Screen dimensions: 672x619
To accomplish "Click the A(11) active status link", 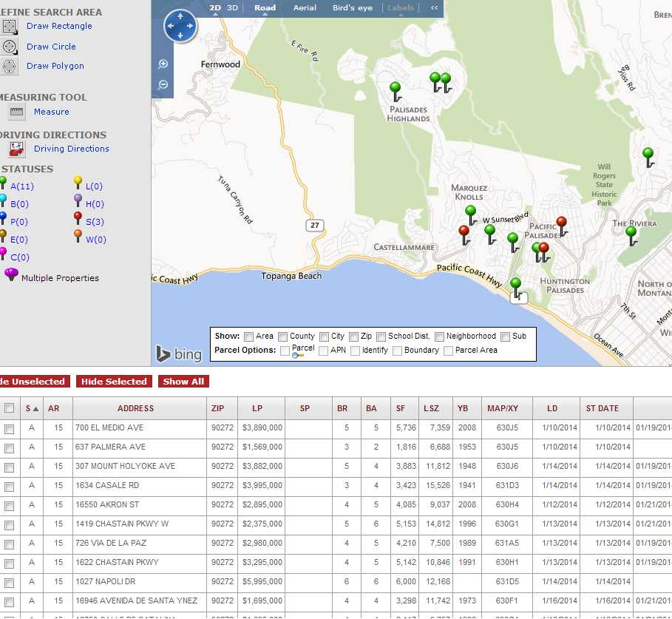I will pos(22,186).
